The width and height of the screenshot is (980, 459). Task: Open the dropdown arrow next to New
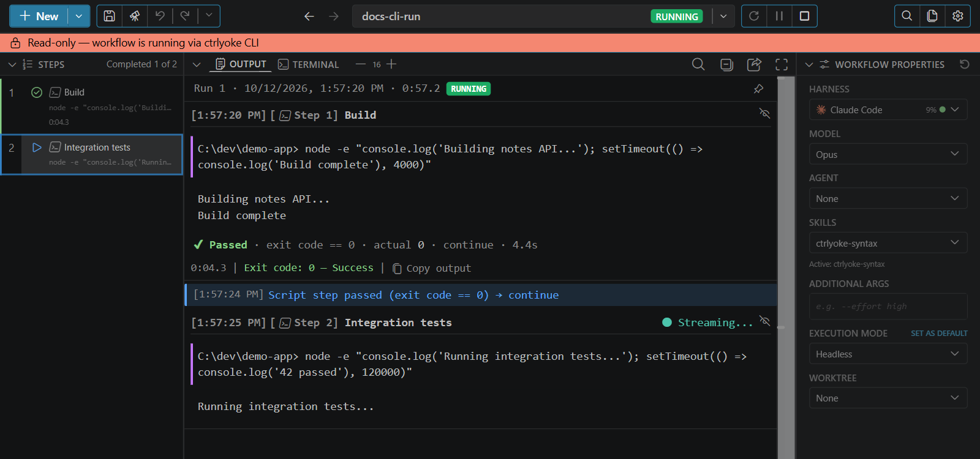click(79, 16)
